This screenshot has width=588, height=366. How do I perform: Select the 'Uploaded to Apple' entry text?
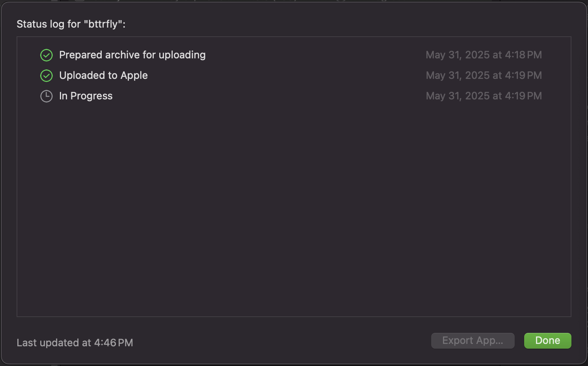[103, 75]
